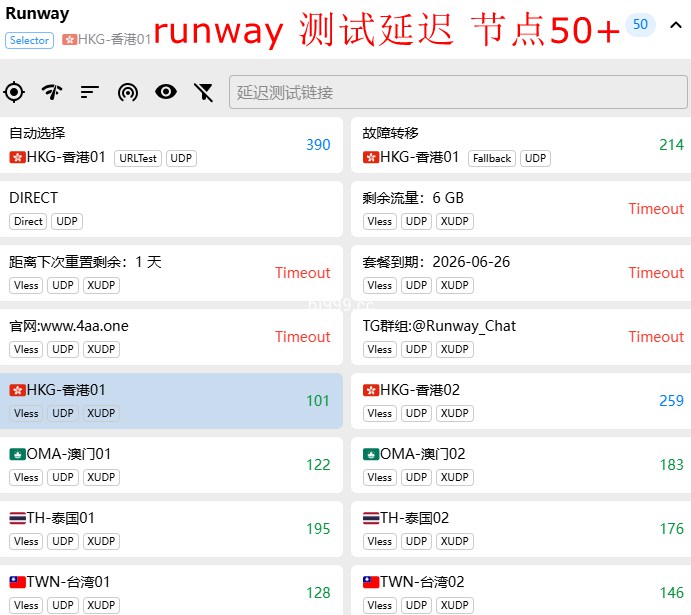The width and height of the screenshot is (691, 615).
Task: Retest the 195 delay on TH-泰国01
Action: [x=318, y=528]
